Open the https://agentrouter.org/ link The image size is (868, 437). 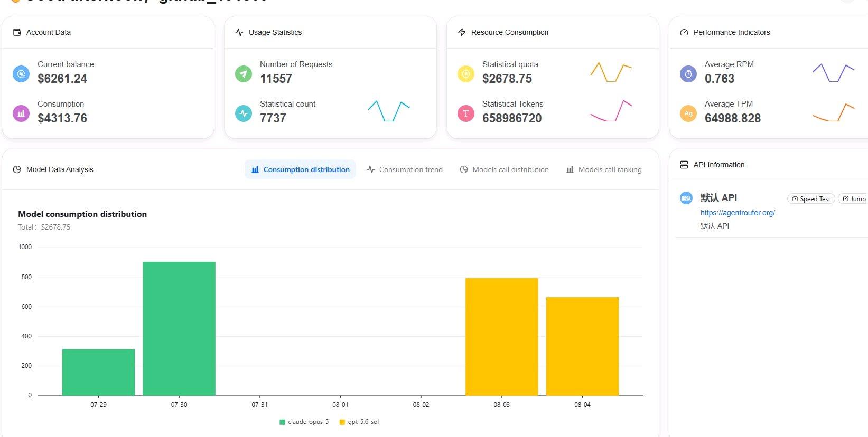(738, 213)
